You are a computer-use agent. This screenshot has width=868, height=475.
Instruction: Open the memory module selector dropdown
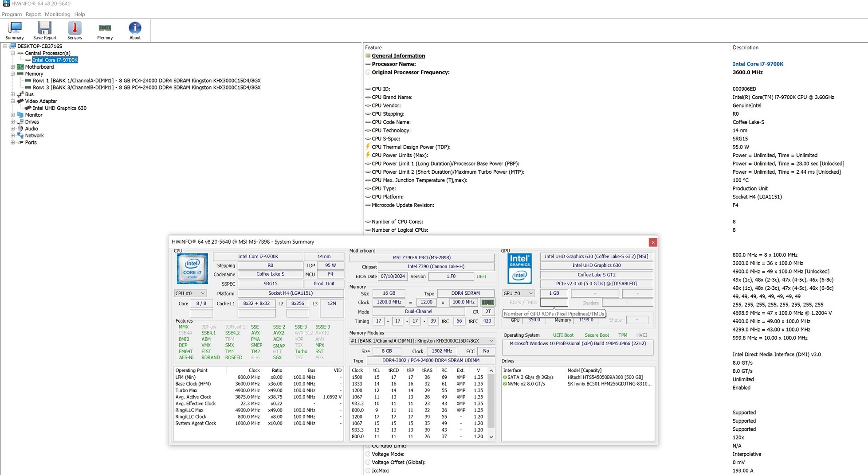(422, 341)
